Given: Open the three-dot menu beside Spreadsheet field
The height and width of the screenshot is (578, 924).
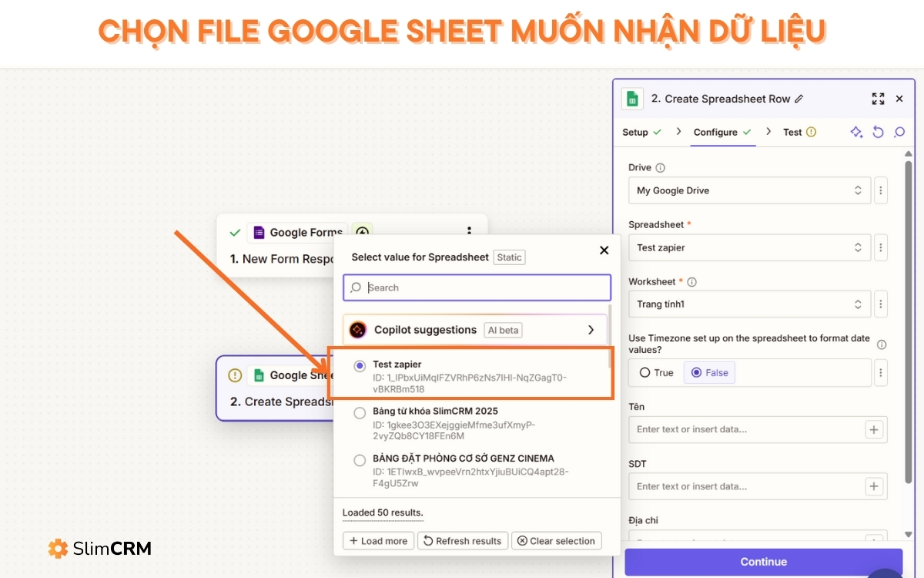Looking at the screenshot, I should pyautogui.click(x=881, y=247).
